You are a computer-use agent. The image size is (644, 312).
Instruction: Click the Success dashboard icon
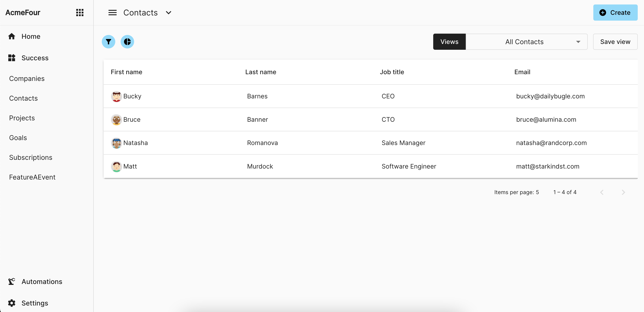pyautogui.click(x=11, y=58)
